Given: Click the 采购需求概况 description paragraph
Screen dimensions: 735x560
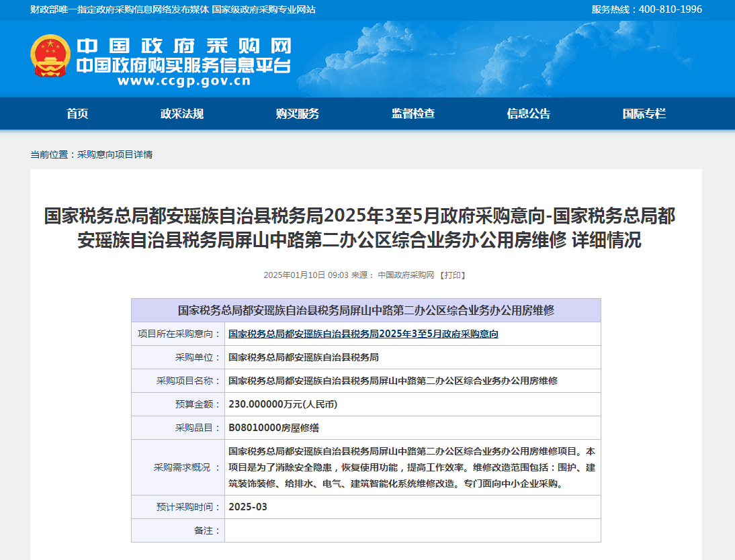Looking at the screenshot, I should click(412, 467).
